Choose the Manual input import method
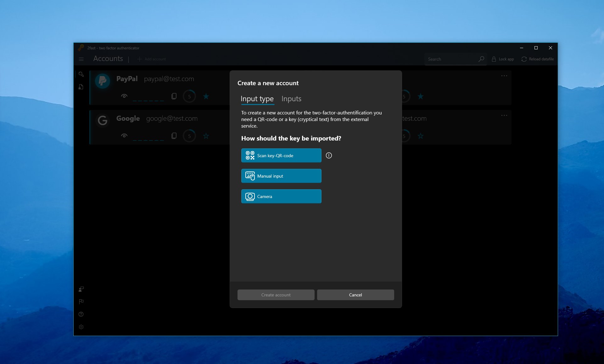This screenshot has width=604, height=364. pyautogui.click(x=281, y=176)
